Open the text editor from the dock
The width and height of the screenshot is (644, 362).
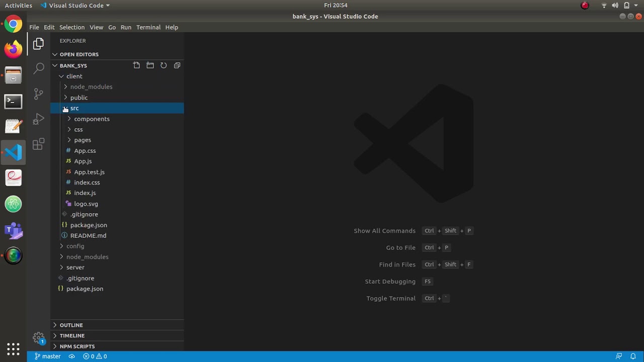click(14, 126)
